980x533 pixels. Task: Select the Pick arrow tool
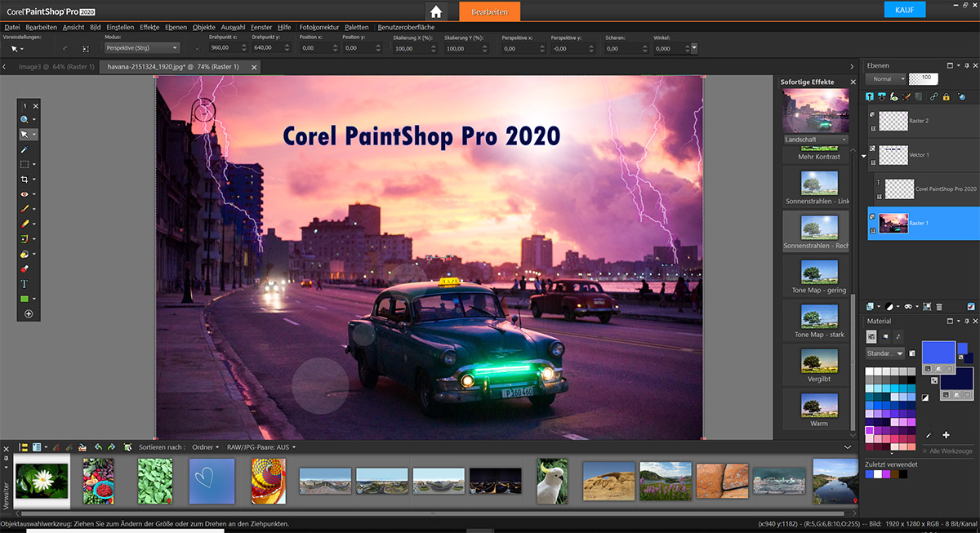coord(24,134)
